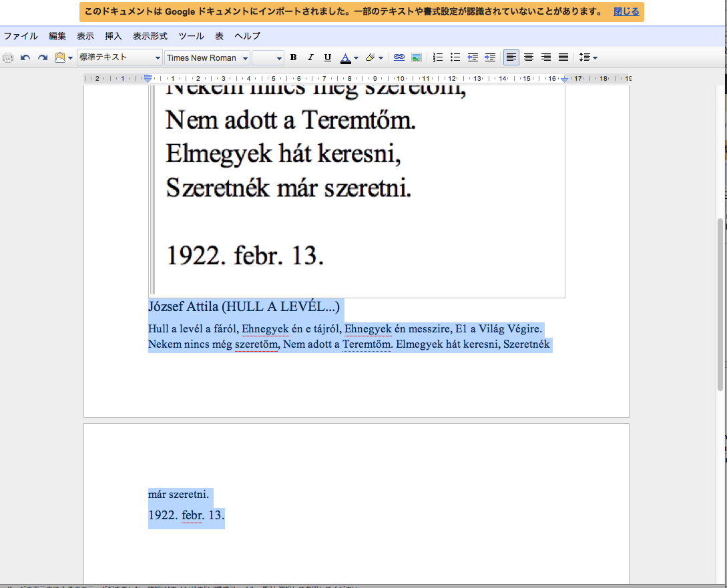727x588 pixels.
Task: Click the large date 1922. febr. 13.
Action: (245, 256)
